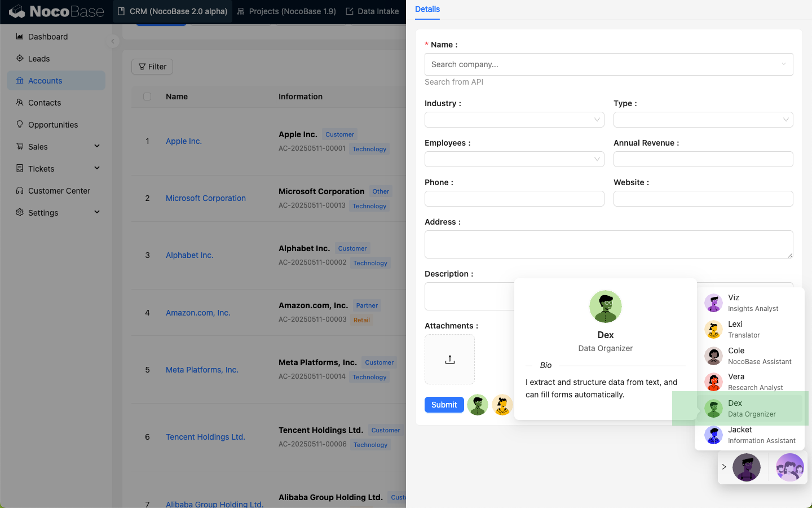Expand the Employees dropdown
Screen dimensions: 812x508
[x=514, y=159]
